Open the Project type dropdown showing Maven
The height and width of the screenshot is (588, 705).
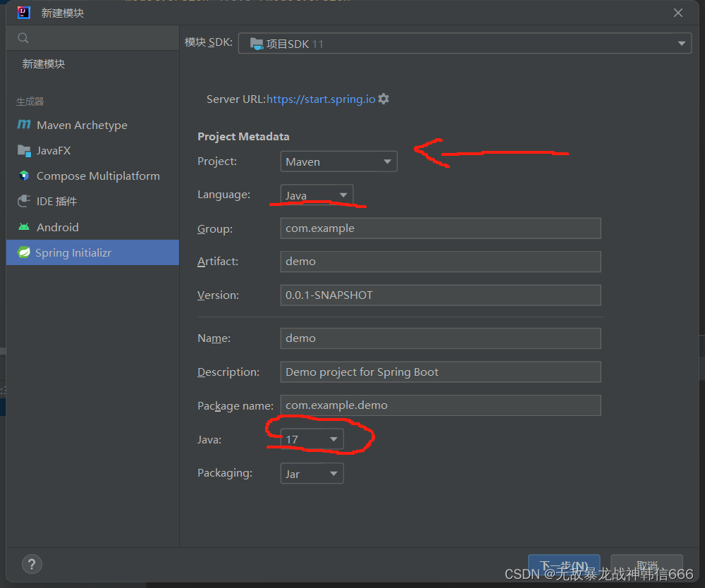coord(338,161)
